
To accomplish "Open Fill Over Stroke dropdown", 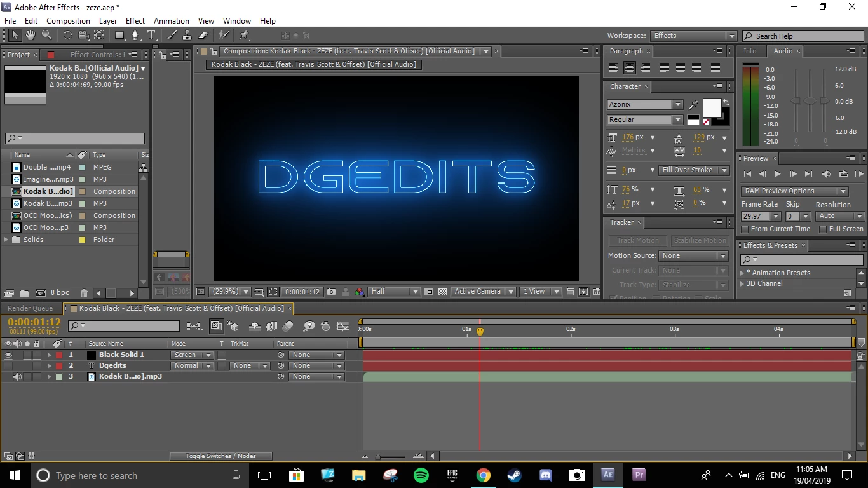I will point(695,170).
